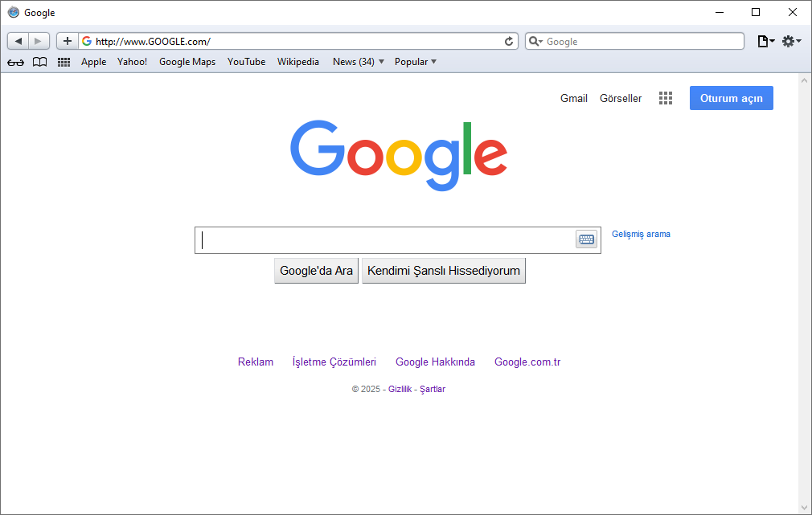
Task: Open the Şartlar link
Action: [433, 389]
